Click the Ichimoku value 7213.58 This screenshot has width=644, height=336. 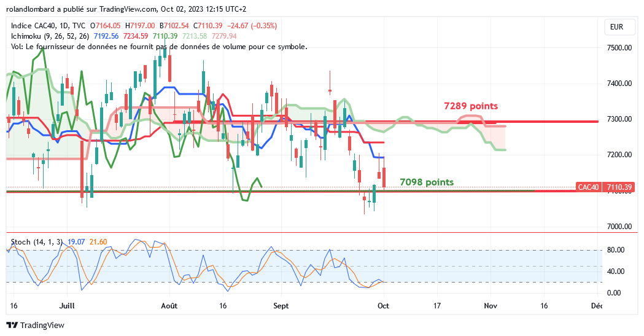tap(195, 36)
